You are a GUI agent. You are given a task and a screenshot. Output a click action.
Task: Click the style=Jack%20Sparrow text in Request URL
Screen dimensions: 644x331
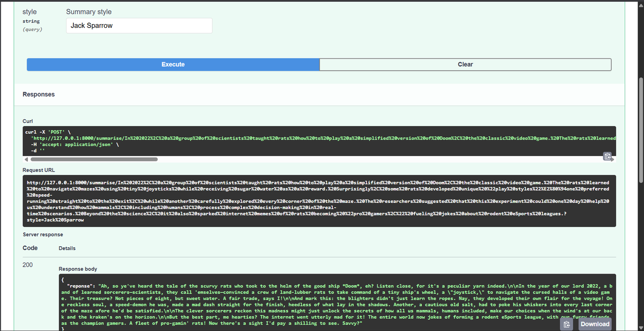pos(55,220)
